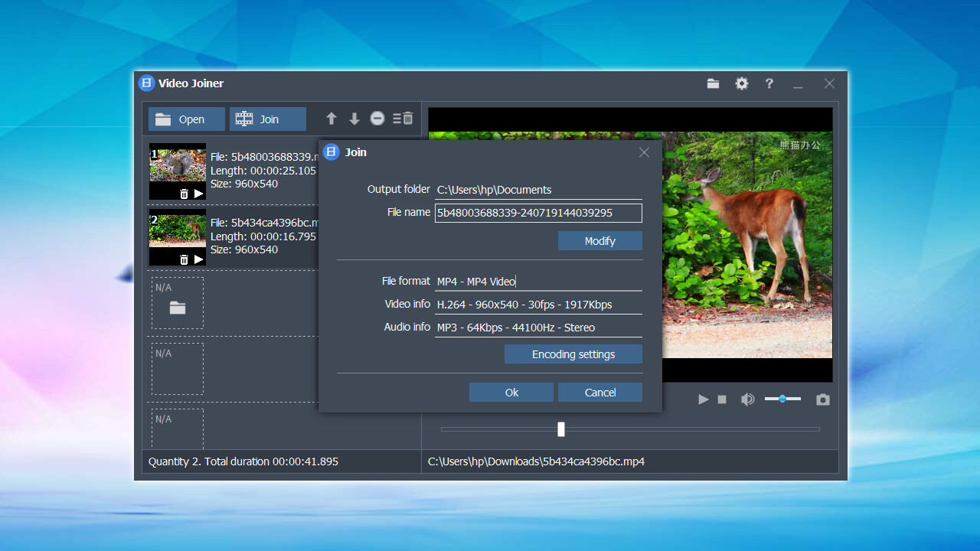Stop the preview playback
This screenshot has width=980, height=551.
(x=722, y=399)
